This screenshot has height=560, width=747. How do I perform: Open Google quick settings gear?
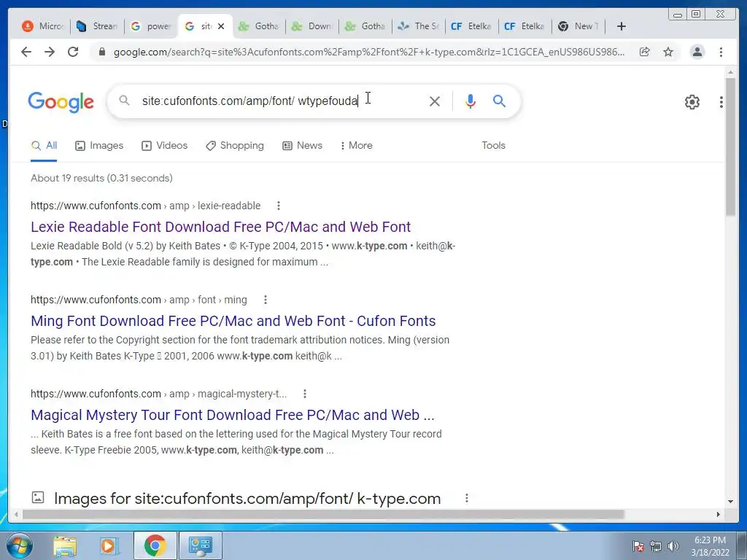[692, 102]
